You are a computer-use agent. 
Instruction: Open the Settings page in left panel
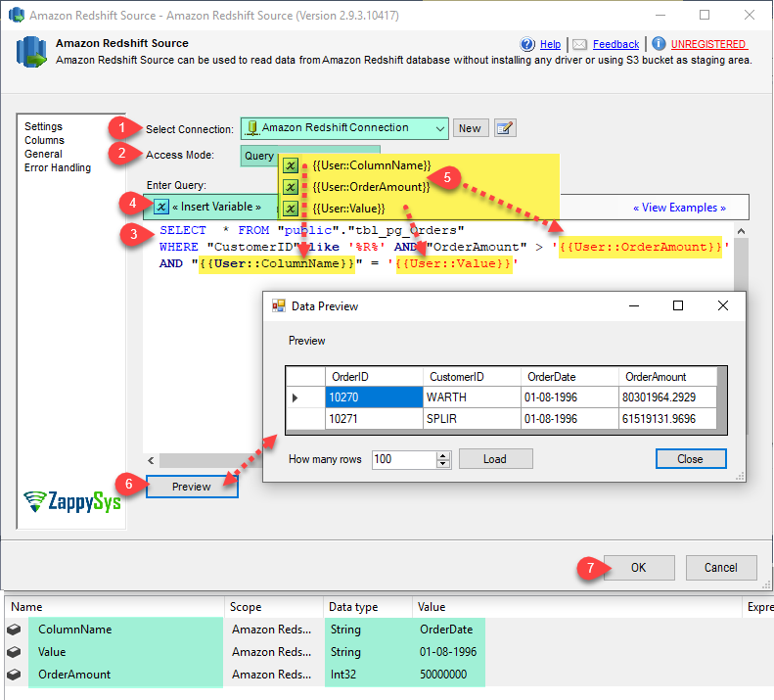[43, 126]
